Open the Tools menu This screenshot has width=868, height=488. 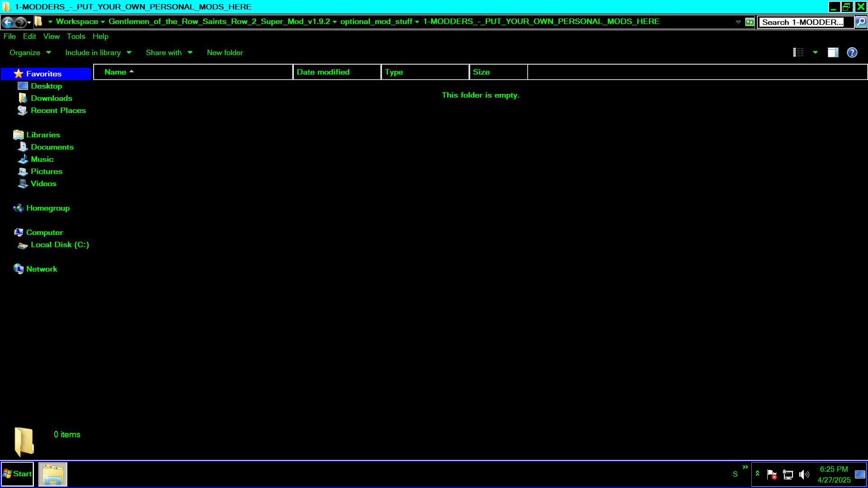pyautogui.click(x=76, y=36)
